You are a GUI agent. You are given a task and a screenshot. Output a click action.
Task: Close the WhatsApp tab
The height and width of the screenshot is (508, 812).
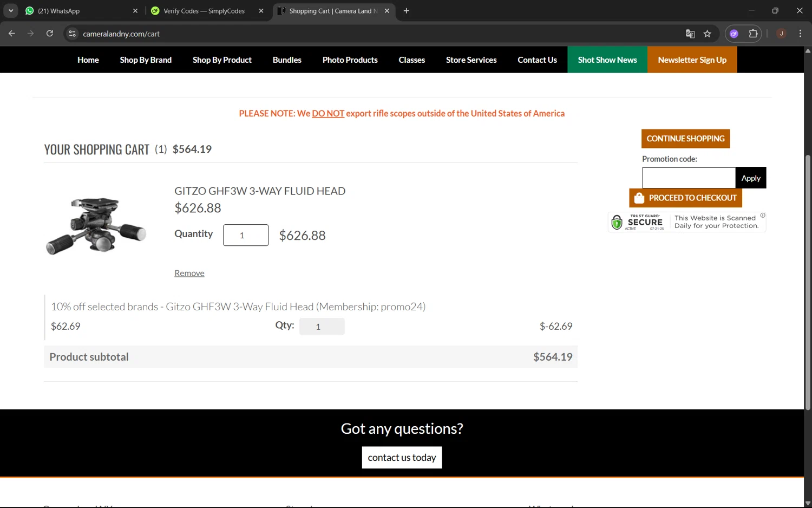click(x=135, y=11)
